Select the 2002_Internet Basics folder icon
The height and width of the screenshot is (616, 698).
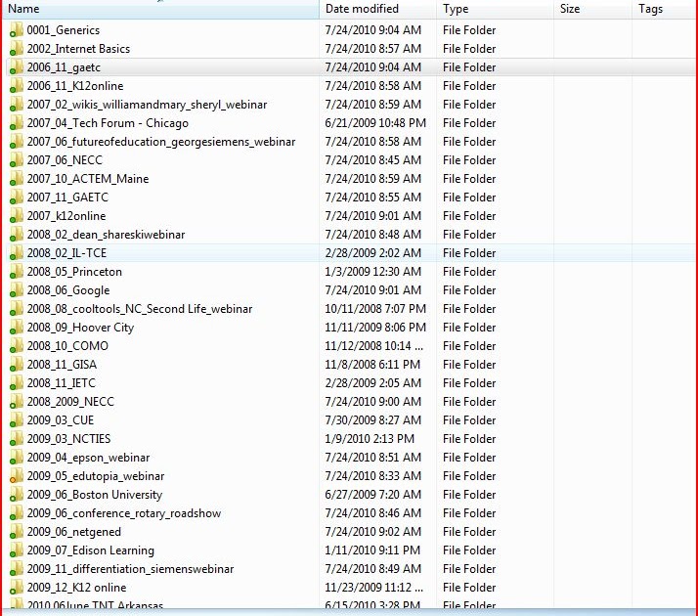point(17,49)
